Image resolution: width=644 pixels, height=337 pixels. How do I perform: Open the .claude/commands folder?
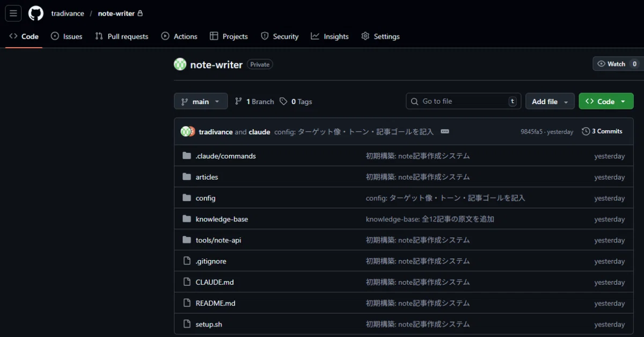pyautogui.click(x=225, y=156)
